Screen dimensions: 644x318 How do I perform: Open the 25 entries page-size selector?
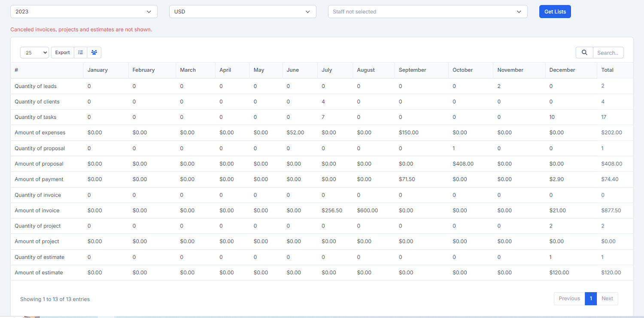(x=34, y=52)
